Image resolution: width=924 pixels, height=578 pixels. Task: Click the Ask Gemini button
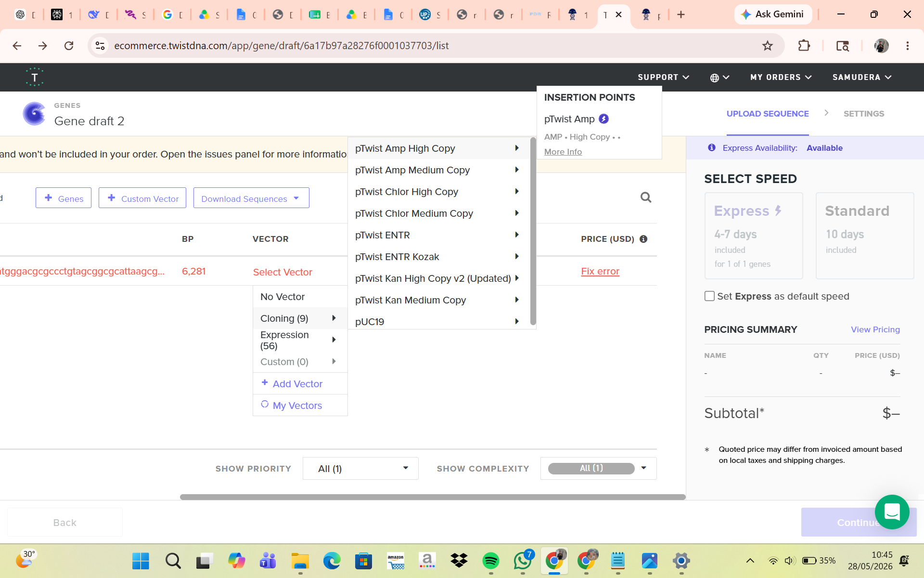773,14
